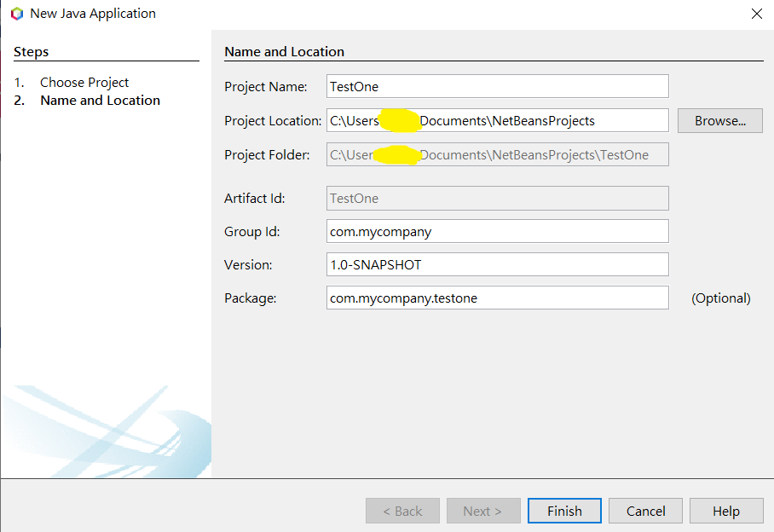
Task: Click the Package field com.mycompany.testone
Action: [x=498, y=298]
